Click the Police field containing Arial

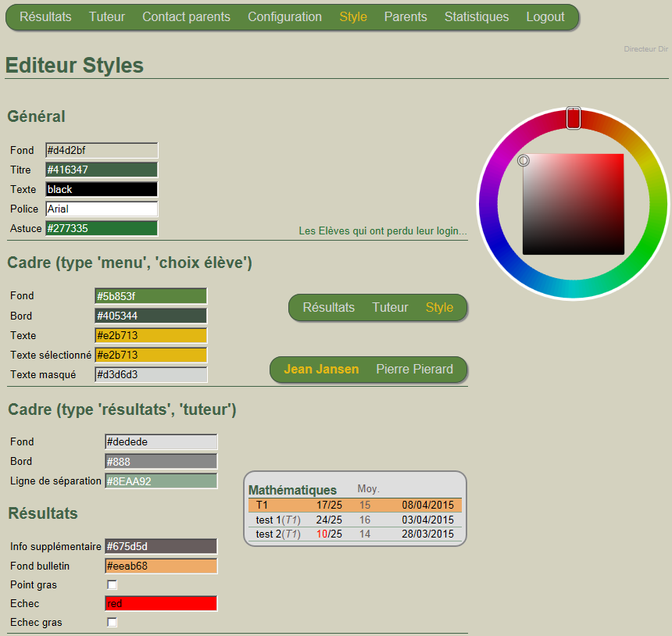point(102,209)
